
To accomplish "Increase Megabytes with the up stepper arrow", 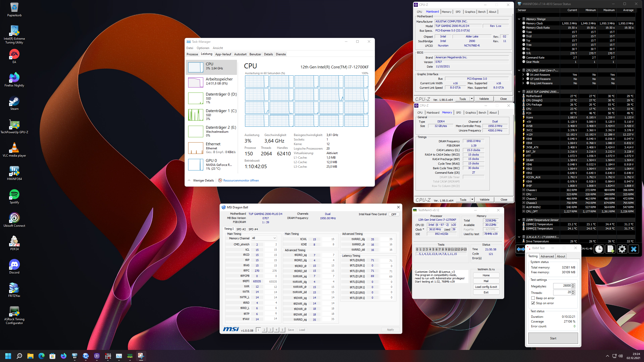I will click(573, 285).
